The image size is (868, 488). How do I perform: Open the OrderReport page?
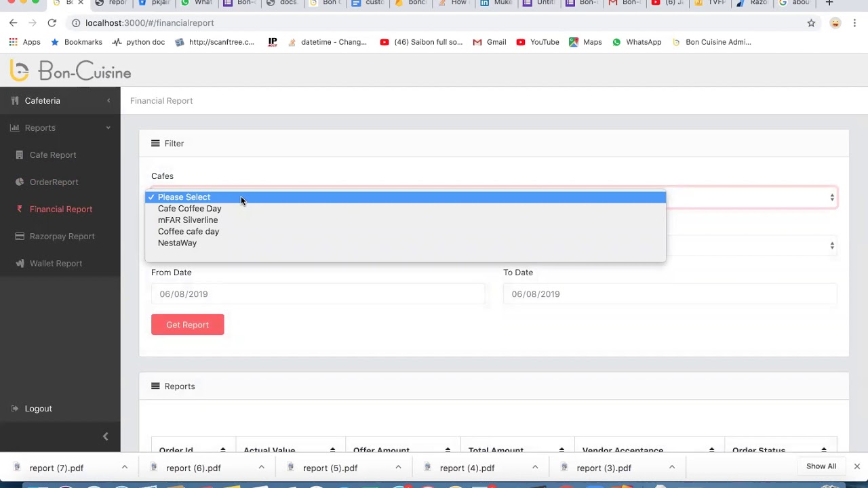(54, 182)
